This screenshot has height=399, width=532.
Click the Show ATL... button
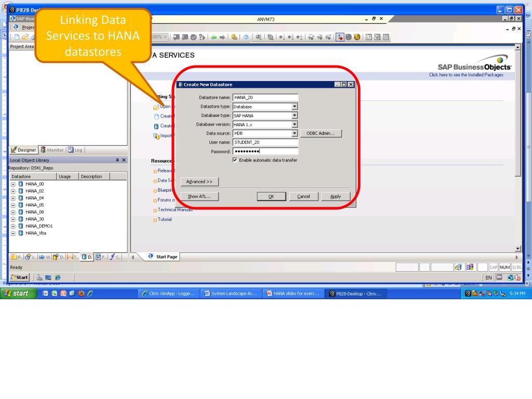point(199,196)
